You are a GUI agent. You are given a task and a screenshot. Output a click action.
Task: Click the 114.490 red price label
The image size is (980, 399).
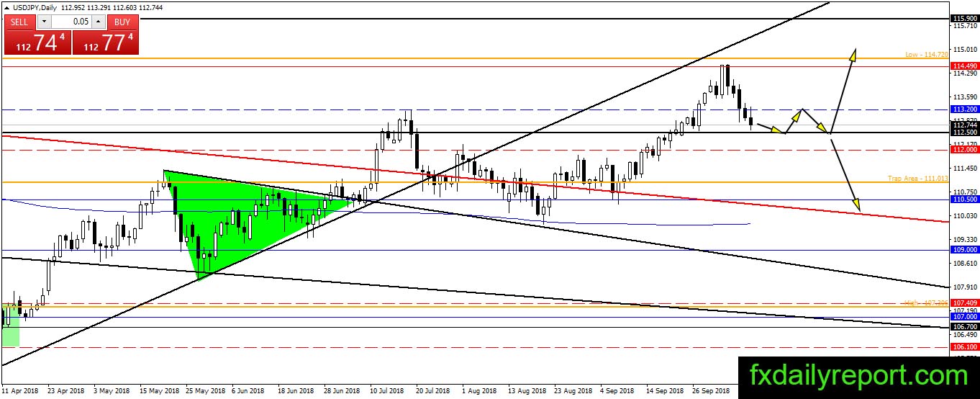[964, 66]
